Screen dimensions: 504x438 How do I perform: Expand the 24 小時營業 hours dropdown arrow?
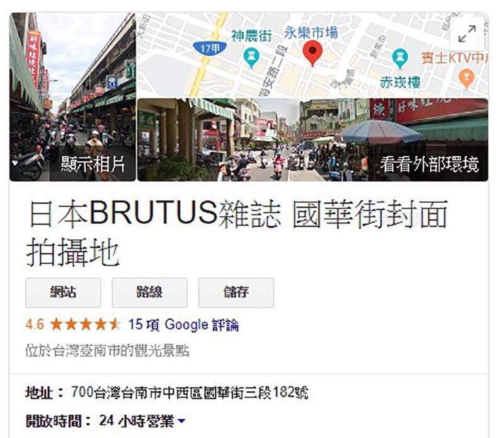point(181,420)
